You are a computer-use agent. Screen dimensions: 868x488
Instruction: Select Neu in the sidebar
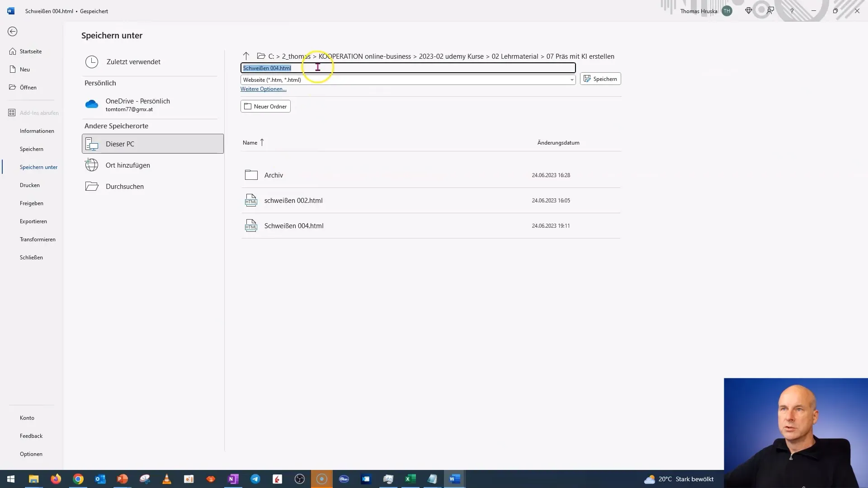[25, 70]
